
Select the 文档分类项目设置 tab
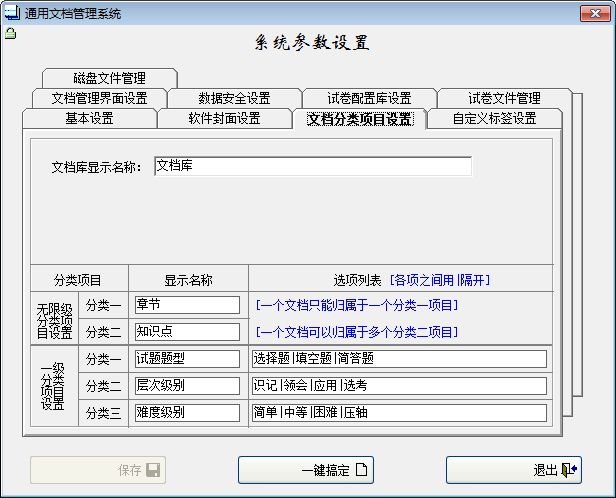pyautogui.click(x=359, y=118)
